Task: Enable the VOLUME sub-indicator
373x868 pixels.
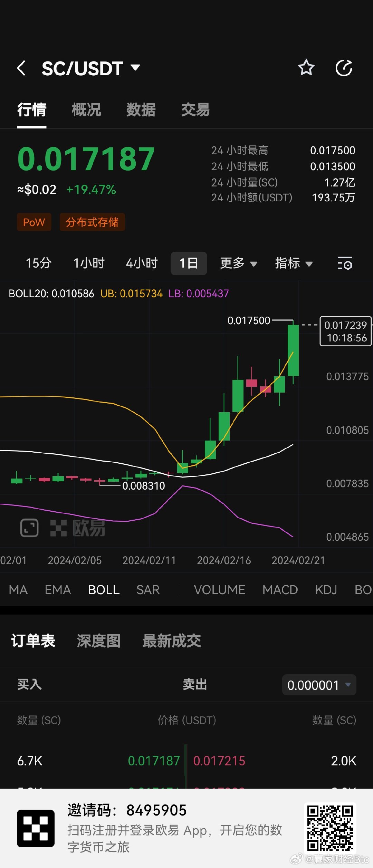Action: (x=219, y=590)
